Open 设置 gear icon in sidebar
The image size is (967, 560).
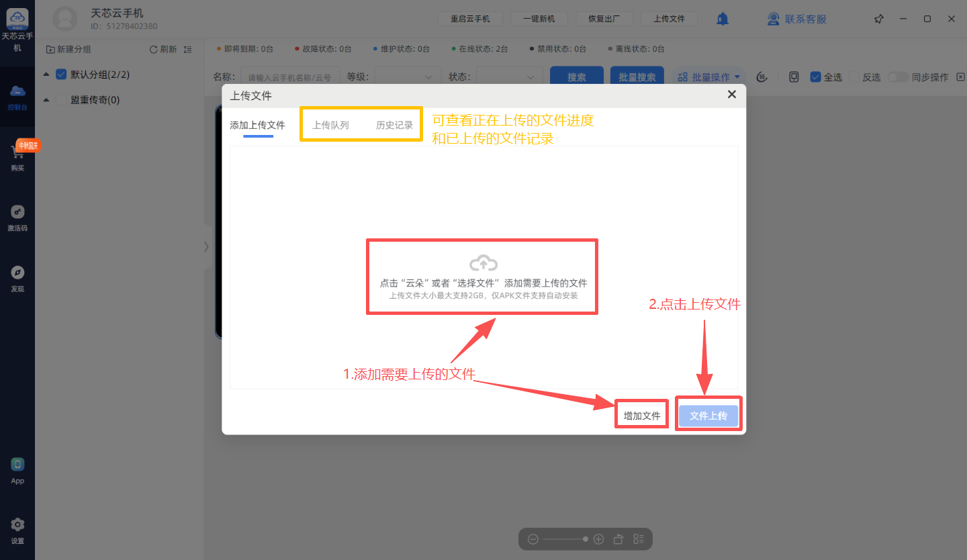tap(17, 525)
